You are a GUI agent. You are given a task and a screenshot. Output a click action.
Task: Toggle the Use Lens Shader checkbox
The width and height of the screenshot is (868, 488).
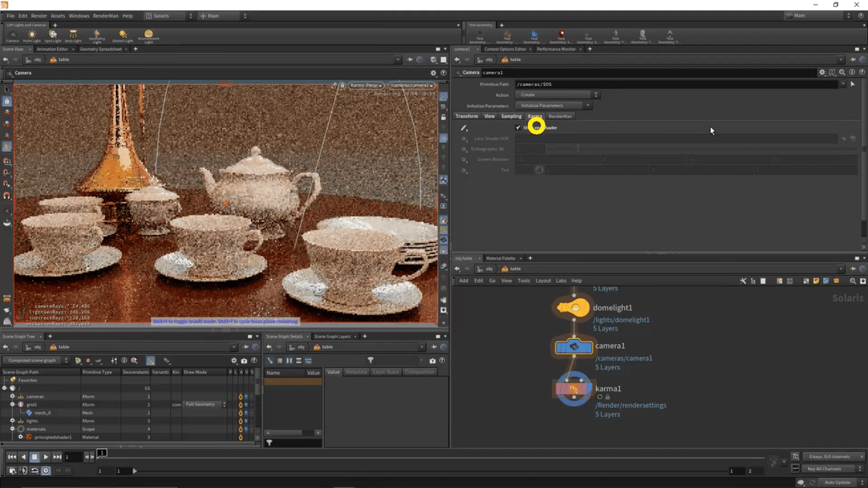click(517, 128)
